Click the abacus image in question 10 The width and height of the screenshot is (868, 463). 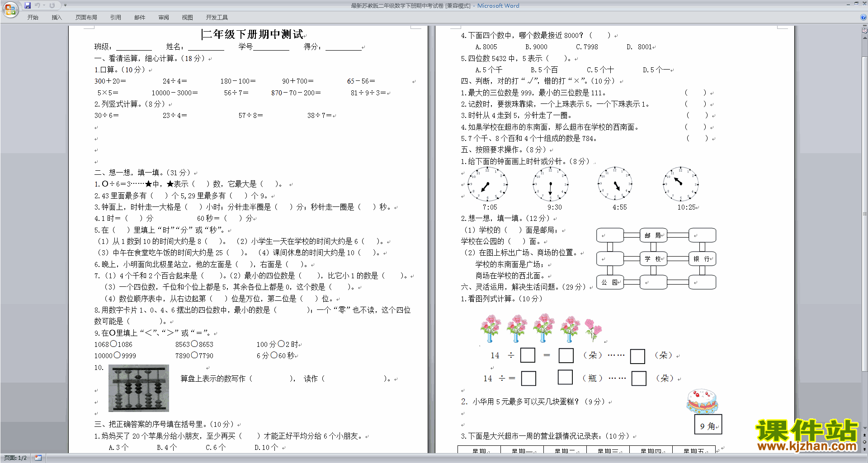coord(139,388)
